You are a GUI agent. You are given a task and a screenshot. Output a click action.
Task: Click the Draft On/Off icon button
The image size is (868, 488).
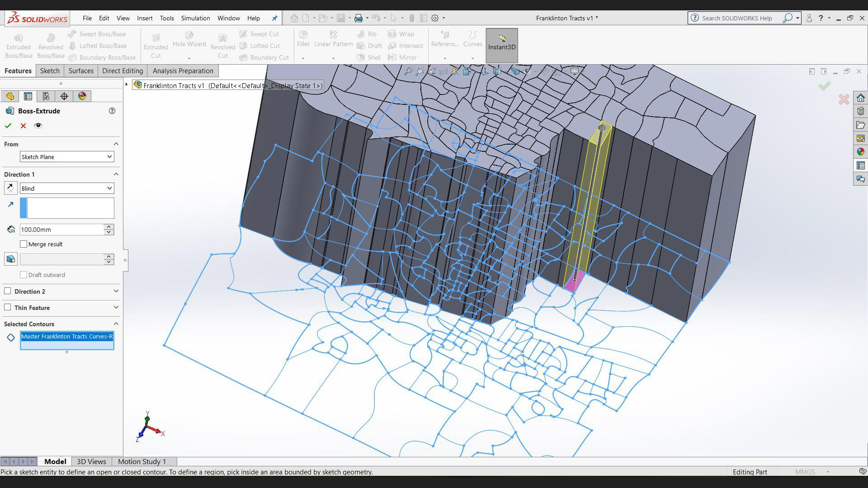coord(10,259)
